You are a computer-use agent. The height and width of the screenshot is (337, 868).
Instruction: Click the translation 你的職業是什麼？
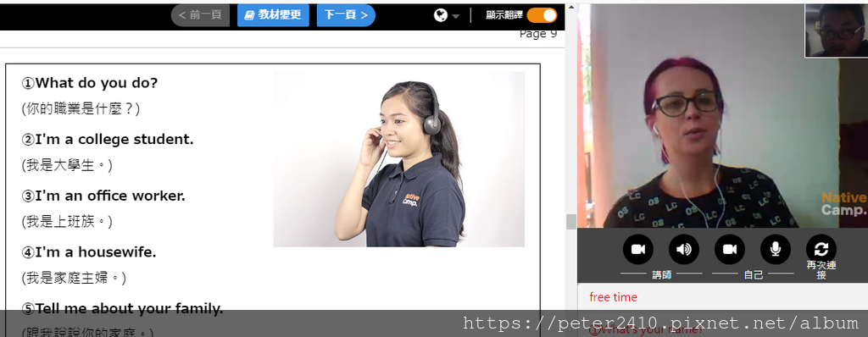pyautogui.click(x=81, y=109)
